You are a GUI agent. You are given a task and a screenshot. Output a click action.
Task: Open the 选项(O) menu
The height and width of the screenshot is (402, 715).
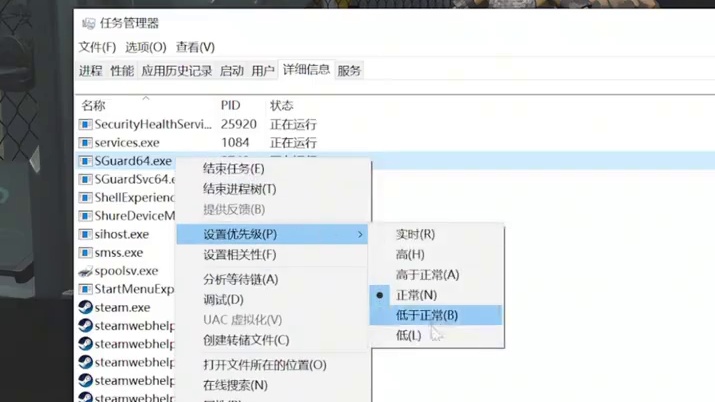[145, 47]
